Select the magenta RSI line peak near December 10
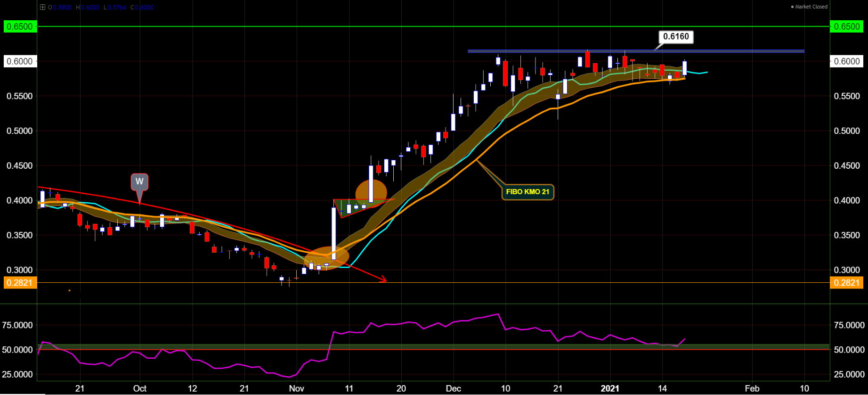Screen dimensions: 868x395 498,314
